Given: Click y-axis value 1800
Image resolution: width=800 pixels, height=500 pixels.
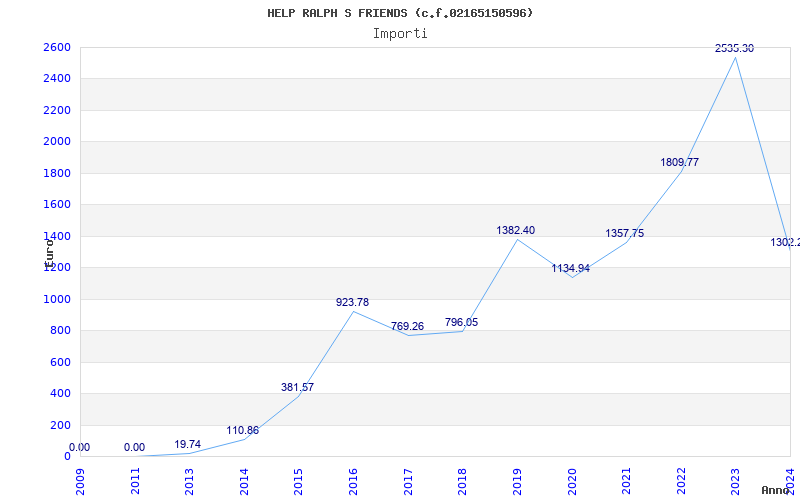Looking at the screenshot, I should point(57,173).
